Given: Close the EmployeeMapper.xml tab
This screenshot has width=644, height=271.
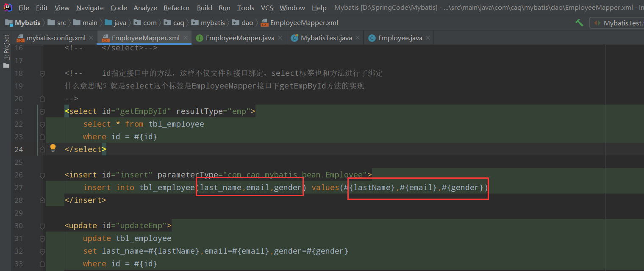Looking at the screenshot, I should coord(186,38).
